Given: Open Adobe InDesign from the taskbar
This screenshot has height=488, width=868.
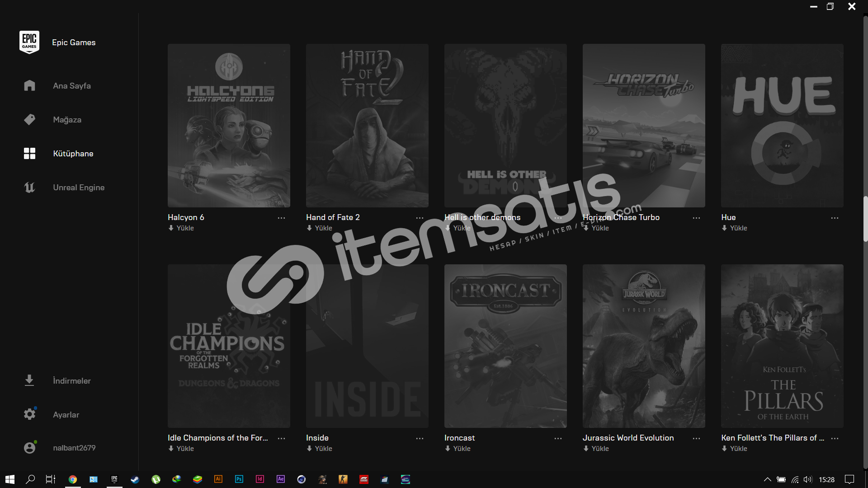Looking at the screenshot, I should click(x=260, y=479).
